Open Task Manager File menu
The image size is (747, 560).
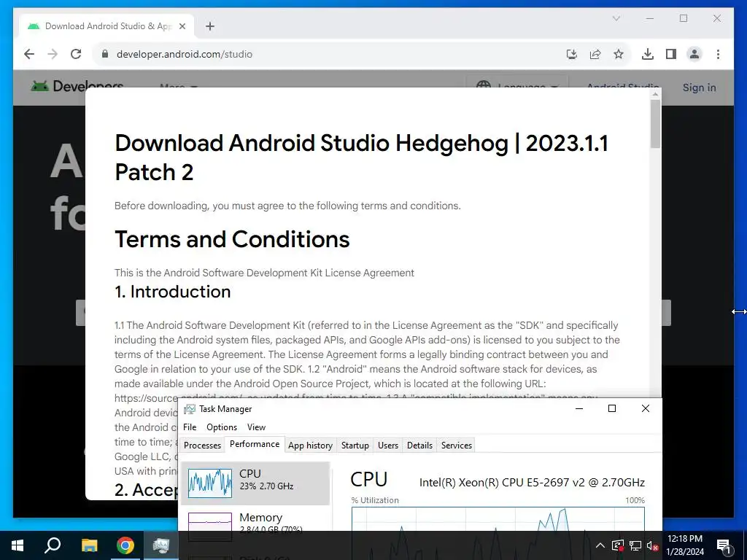pyautogui.click(x=190, y=427)
